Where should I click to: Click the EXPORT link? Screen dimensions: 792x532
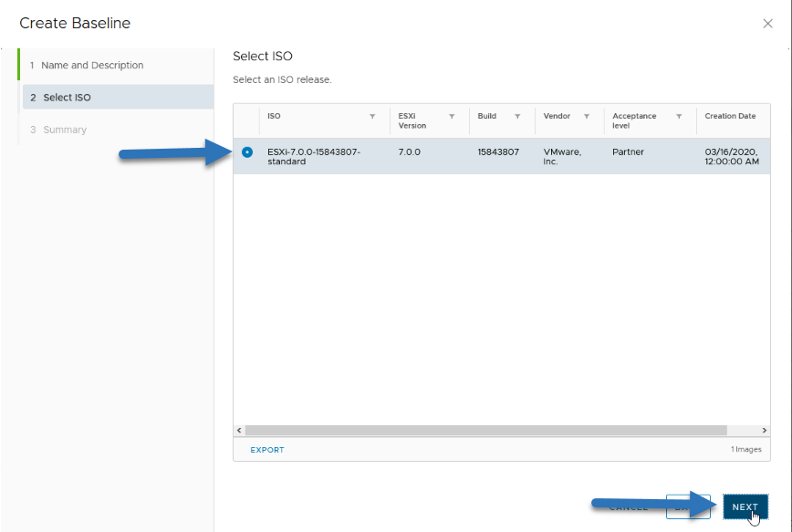coord(267,450)
